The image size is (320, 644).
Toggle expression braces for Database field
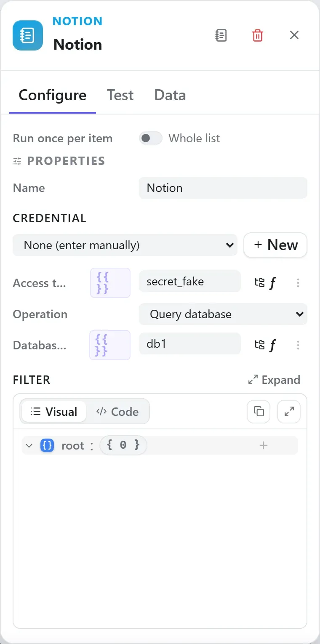click(110, 345)
